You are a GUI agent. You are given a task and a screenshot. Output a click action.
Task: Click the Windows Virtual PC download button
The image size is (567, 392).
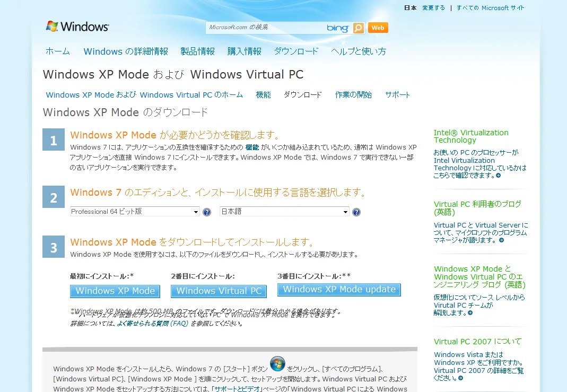tap(219, 291)
